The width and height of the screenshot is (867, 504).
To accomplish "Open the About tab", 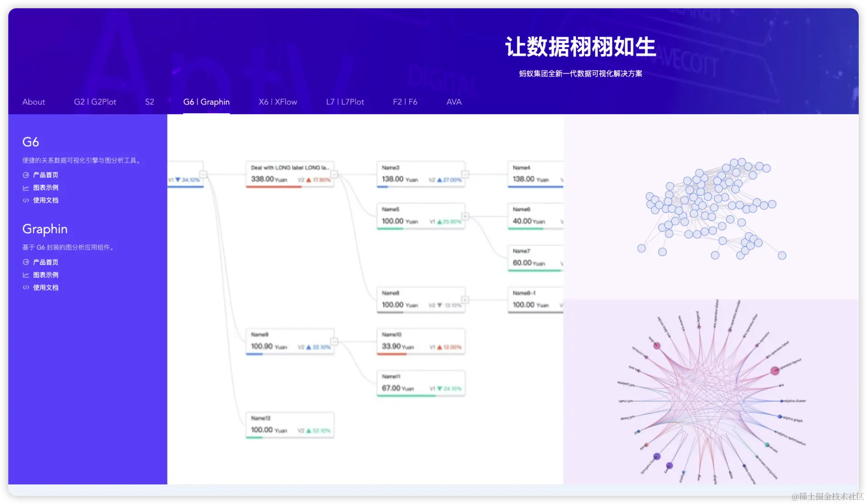I will point(34,102).
